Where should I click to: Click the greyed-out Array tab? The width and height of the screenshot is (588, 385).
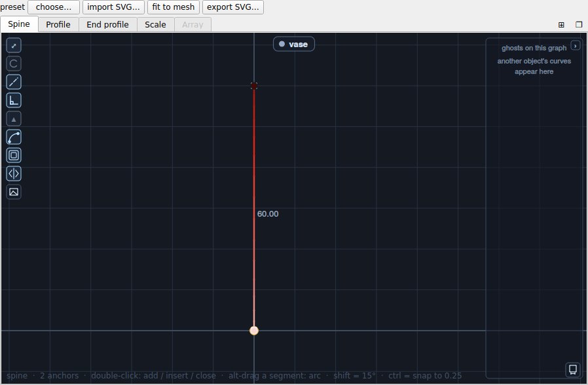(x=193, y=24)
